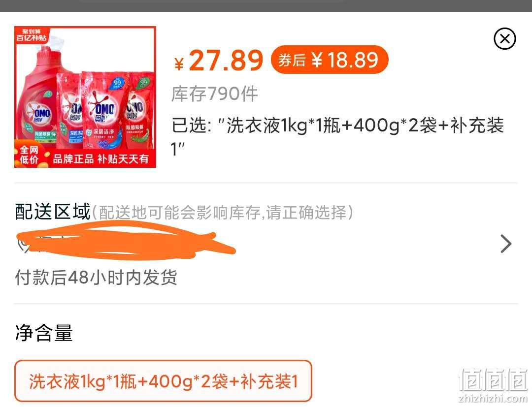Screen dimensions: 532x407
Task: Tap the 券后 ¥18.89 coupon price badge
Action: pos(330,60)
